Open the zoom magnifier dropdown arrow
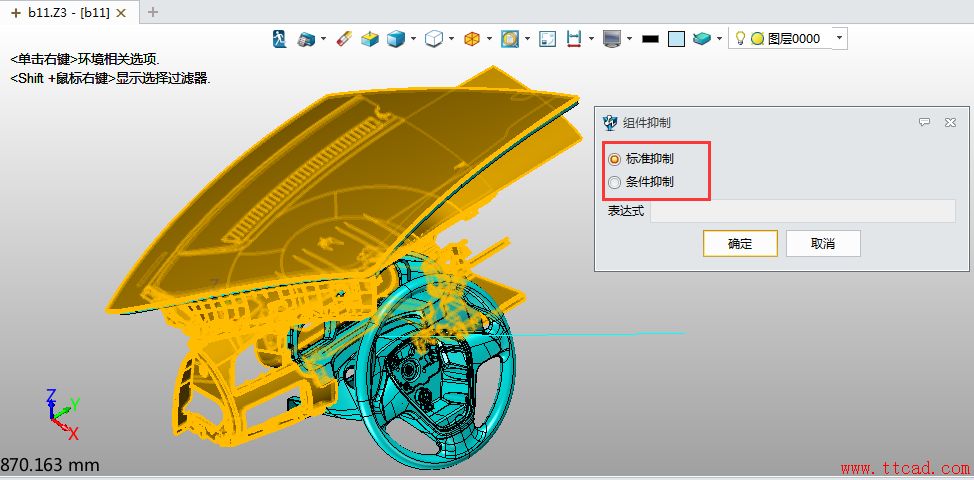Viewport: 974px width, 480px height. (527, 39)
